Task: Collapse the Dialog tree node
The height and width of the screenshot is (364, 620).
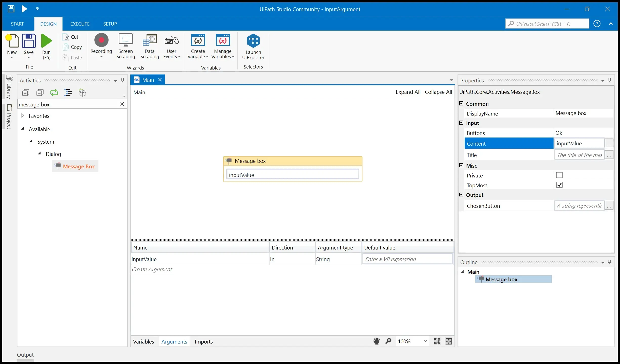Action: tap(39, 153)
